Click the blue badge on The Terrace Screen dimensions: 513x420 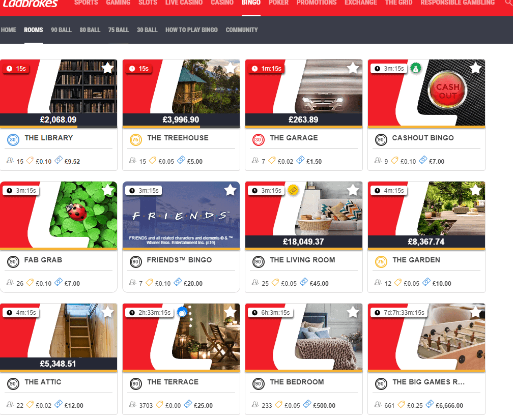click(182, 313)
